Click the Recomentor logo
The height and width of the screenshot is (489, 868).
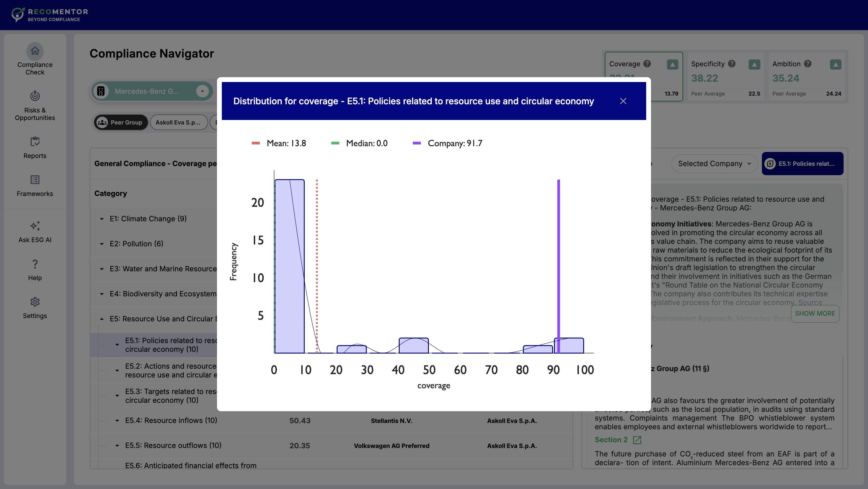(x=49, y=15)
